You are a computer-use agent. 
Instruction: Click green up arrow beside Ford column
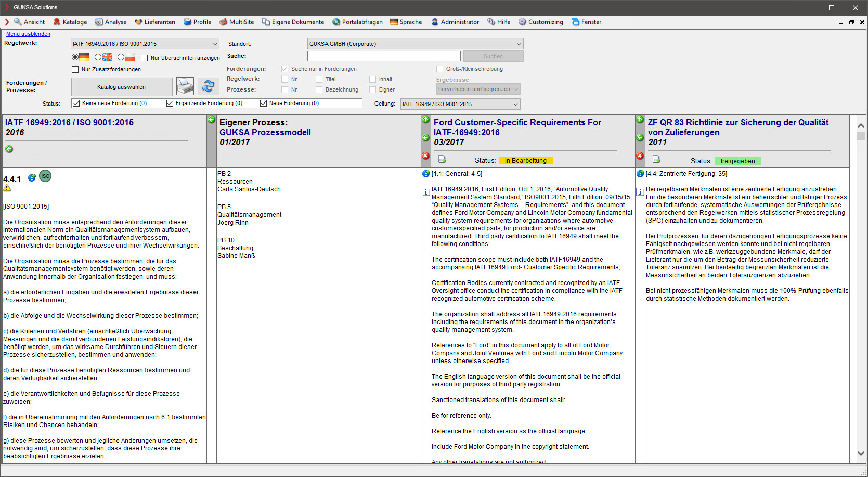pos(425,120)
